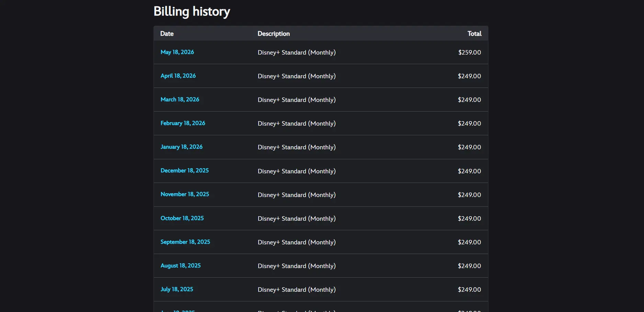
Task: Open the September 18, 2025 invoice link
Action: (x=185, y=242)
